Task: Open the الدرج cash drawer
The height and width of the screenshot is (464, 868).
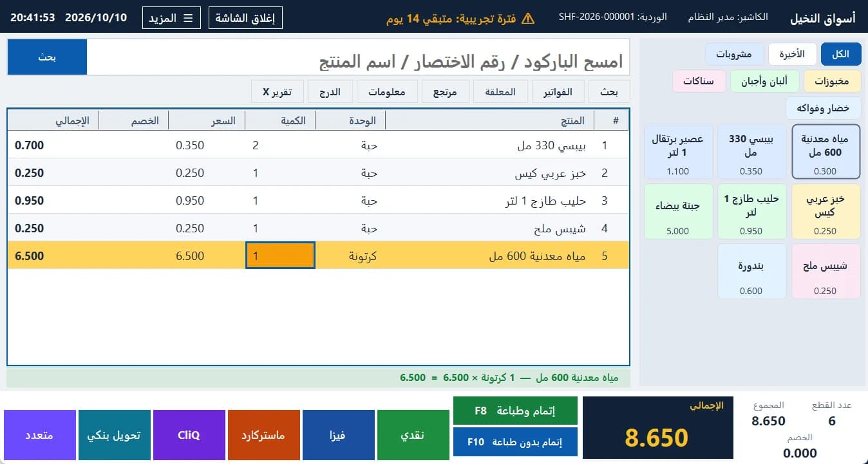Action: click(330, 92)
